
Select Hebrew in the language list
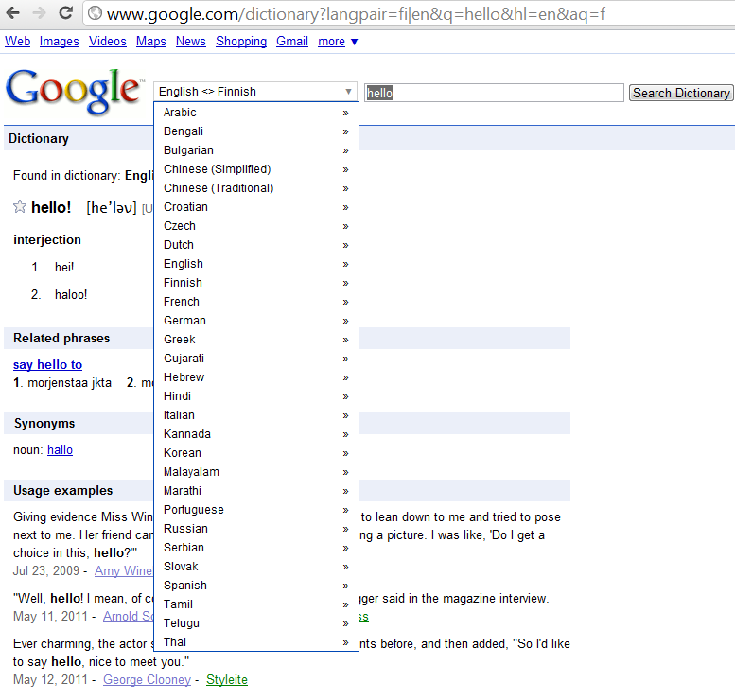point(256,377)
